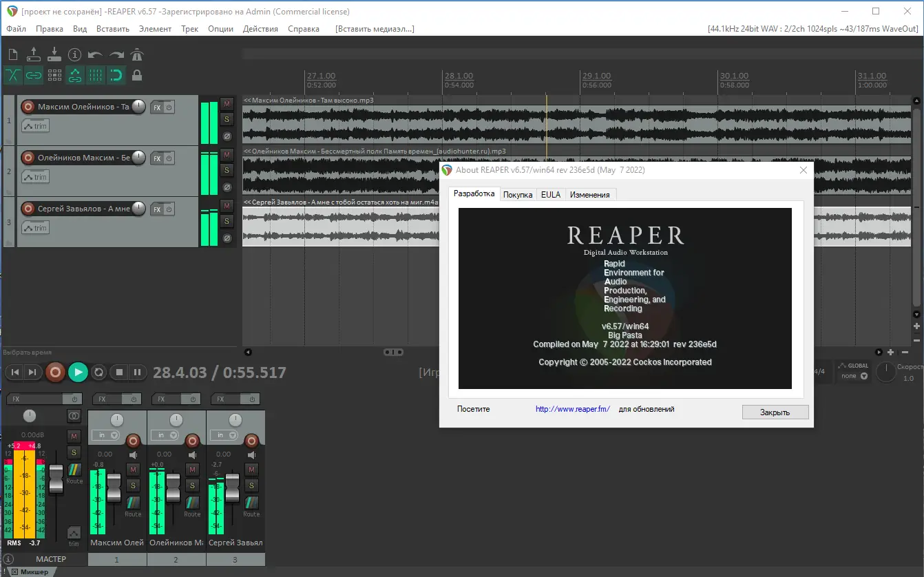Open Трек menu
The image size is (924, 577).
(x=190, y=29)
